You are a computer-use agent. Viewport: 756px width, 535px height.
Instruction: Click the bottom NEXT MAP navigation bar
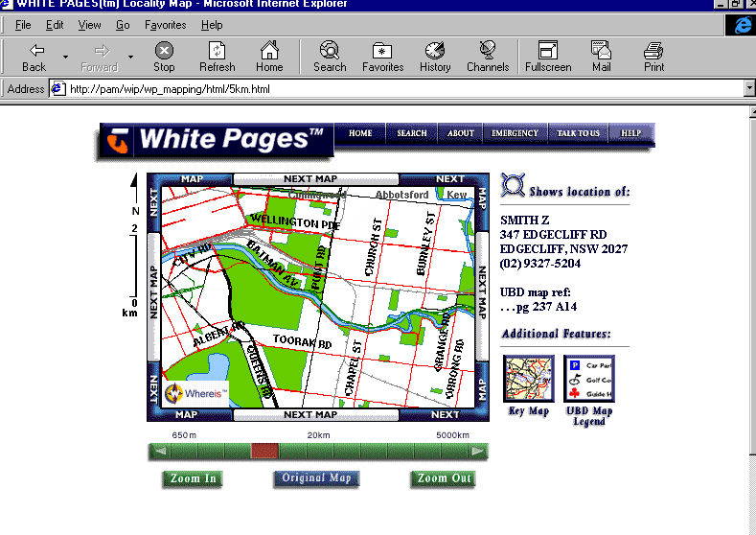pos(316,414)
